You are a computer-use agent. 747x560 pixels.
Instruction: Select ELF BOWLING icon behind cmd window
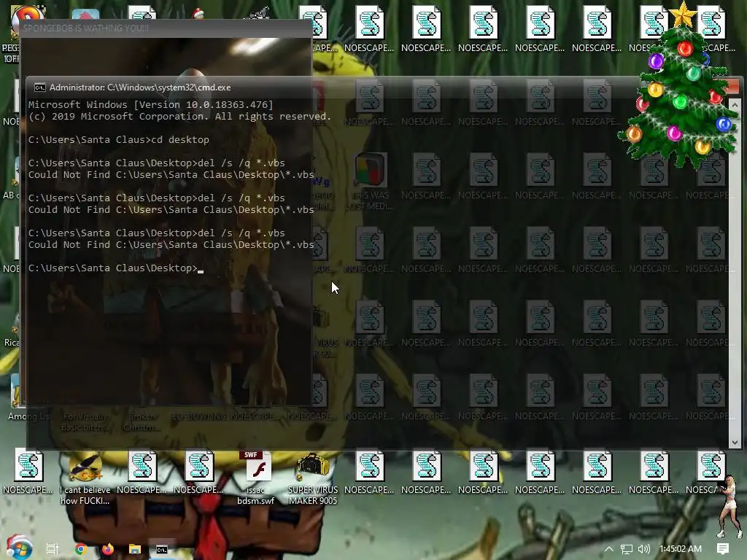click(200, 416)
